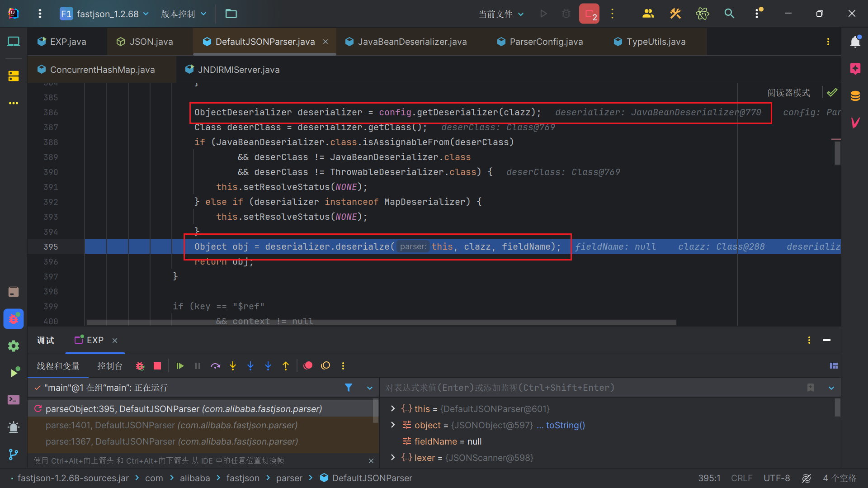Screen dimensions: 868x488
Task: Expand the watch expression history dropdown
Action: (831, 388)
